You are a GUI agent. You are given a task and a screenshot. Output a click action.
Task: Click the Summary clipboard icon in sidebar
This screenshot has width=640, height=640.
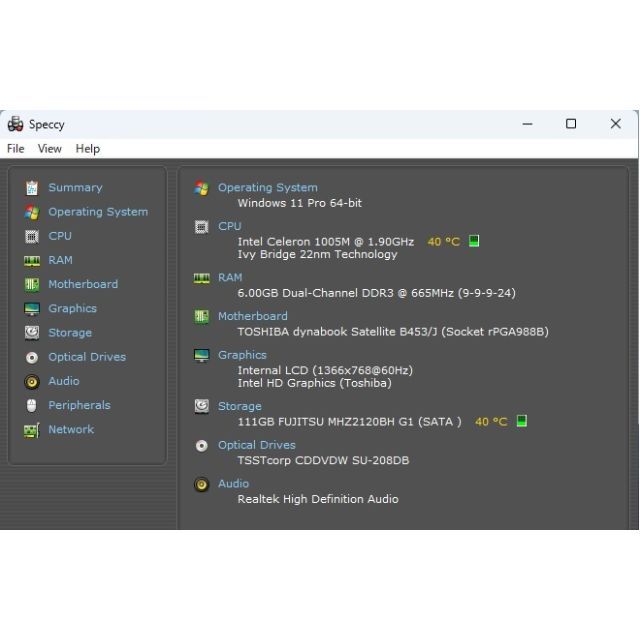(32, 188)
